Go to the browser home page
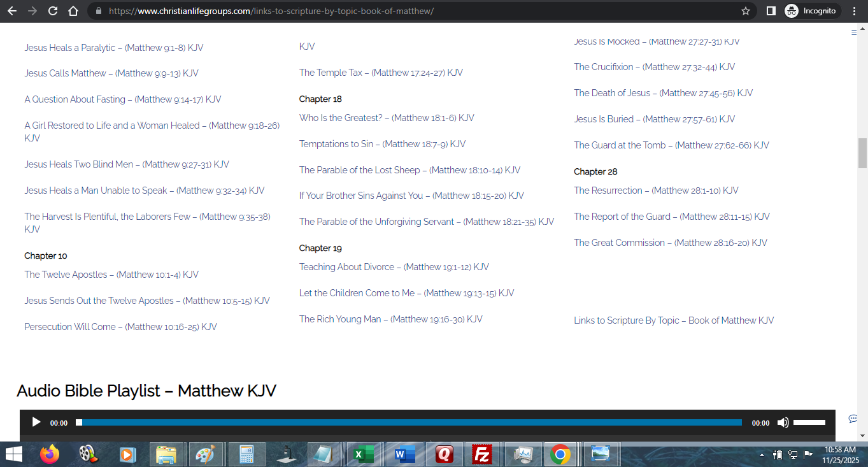 [73, 11]
